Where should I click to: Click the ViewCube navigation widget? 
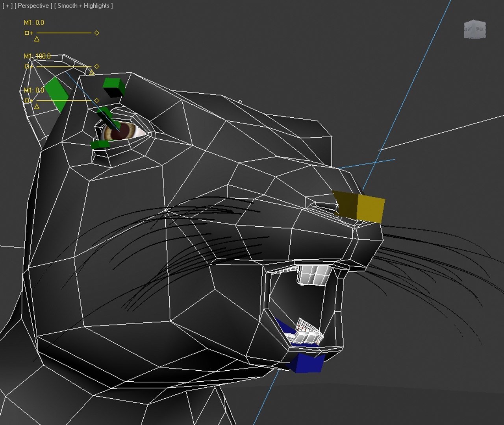coord(475,29)
